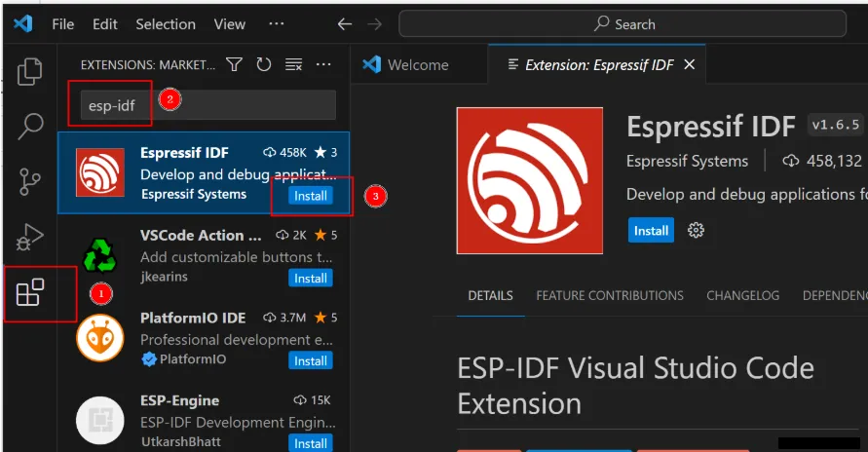Open the Source Control view
Screen dimensions: 868x452
(31, 180)
